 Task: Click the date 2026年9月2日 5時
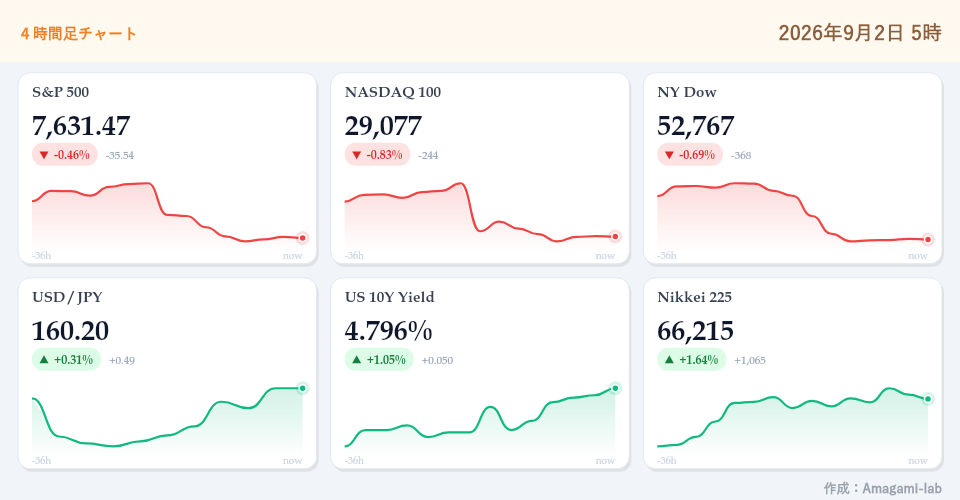click(860, 32)
